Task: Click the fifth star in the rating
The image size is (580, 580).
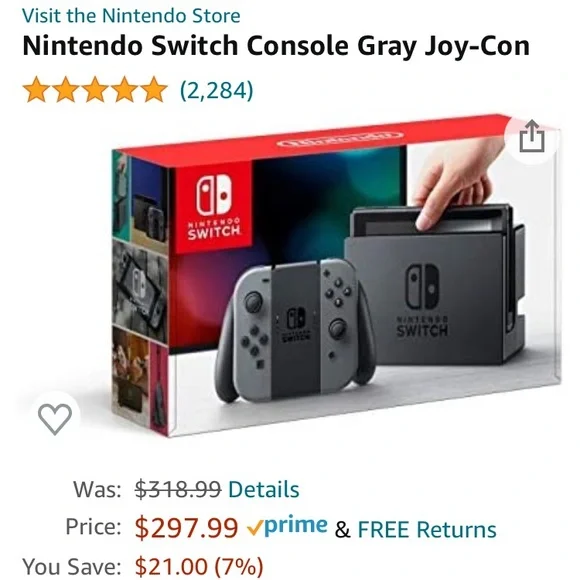Action: 154,90
